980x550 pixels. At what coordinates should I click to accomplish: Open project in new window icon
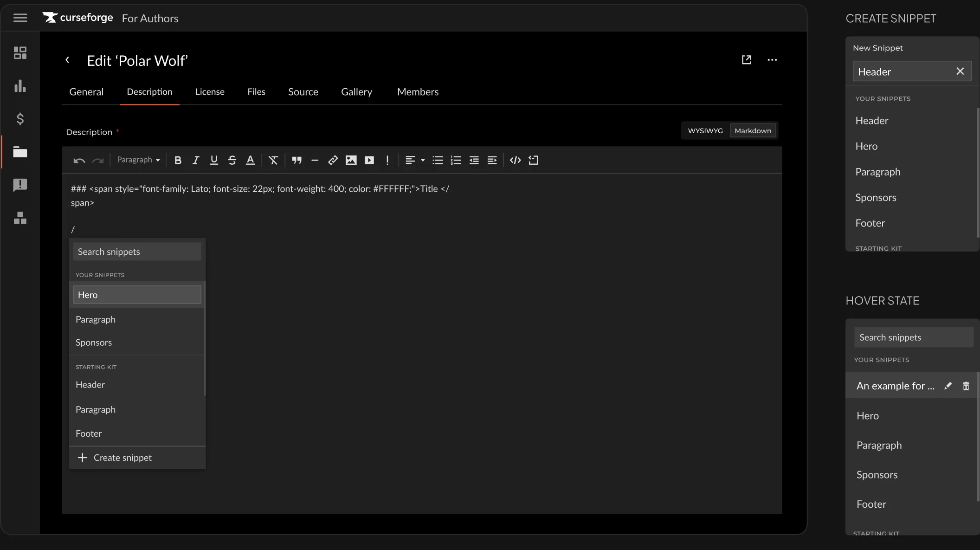tap(746, 60)
